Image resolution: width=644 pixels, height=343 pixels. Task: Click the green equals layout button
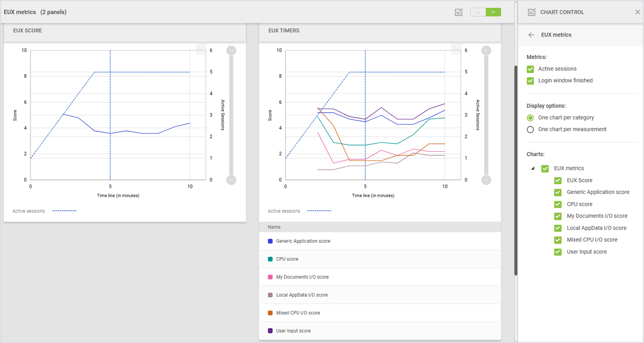tap(493, 12)
